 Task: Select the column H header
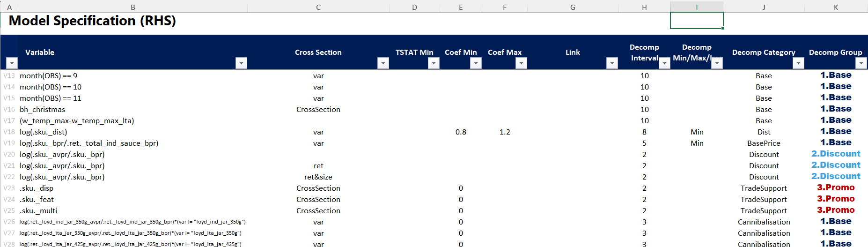tap(644, 7)
